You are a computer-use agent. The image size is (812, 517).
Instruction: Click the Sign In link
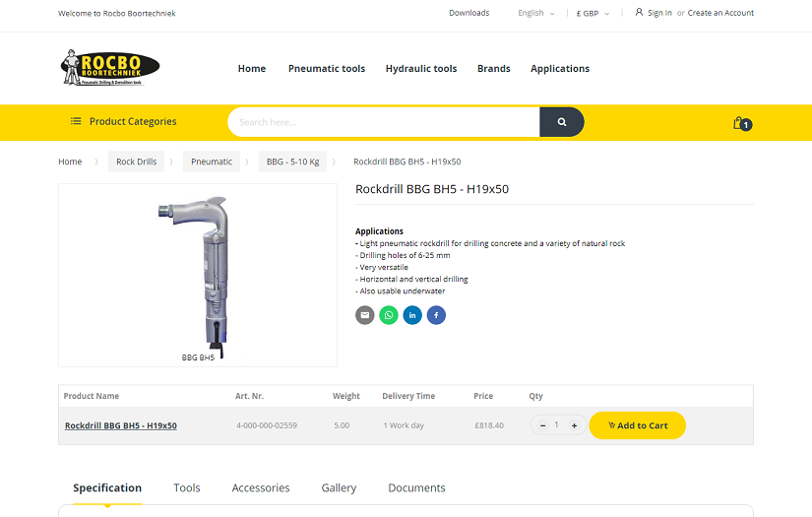click(x=658, y=13)
